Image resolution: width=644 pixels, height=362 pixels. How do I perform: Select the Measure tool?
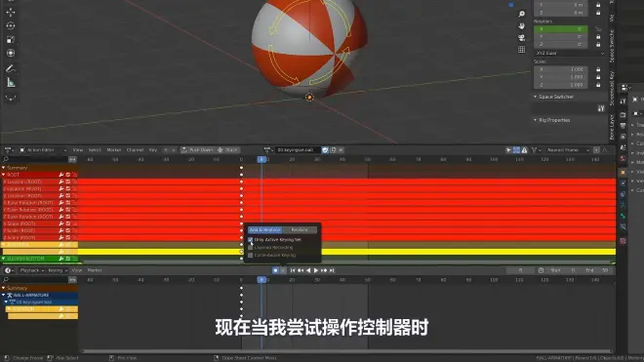coord(11,83)
